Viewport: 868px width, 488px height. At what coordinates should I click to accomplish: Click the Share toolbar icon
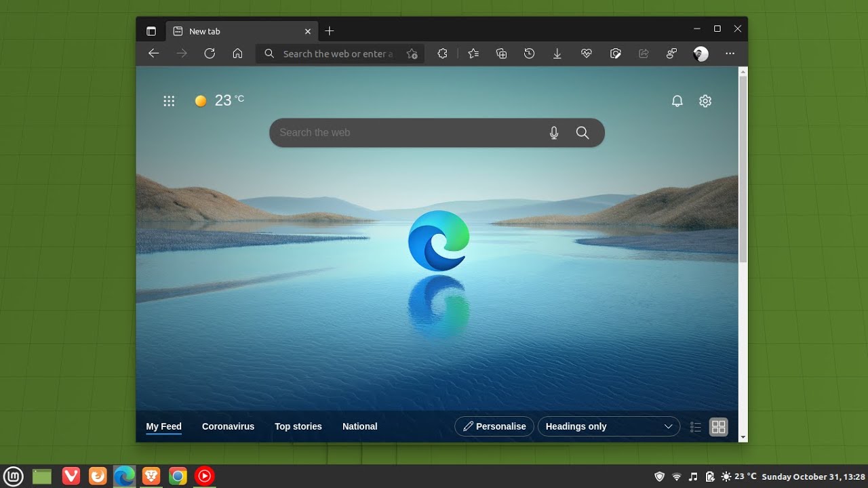644,54
